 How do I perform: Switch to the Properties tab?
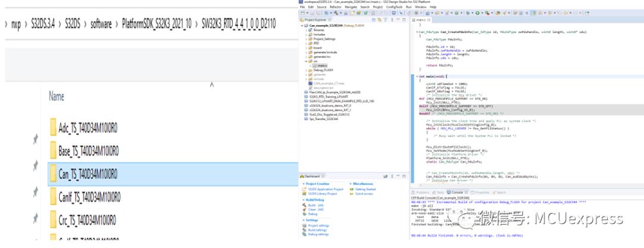pos(479,192)
